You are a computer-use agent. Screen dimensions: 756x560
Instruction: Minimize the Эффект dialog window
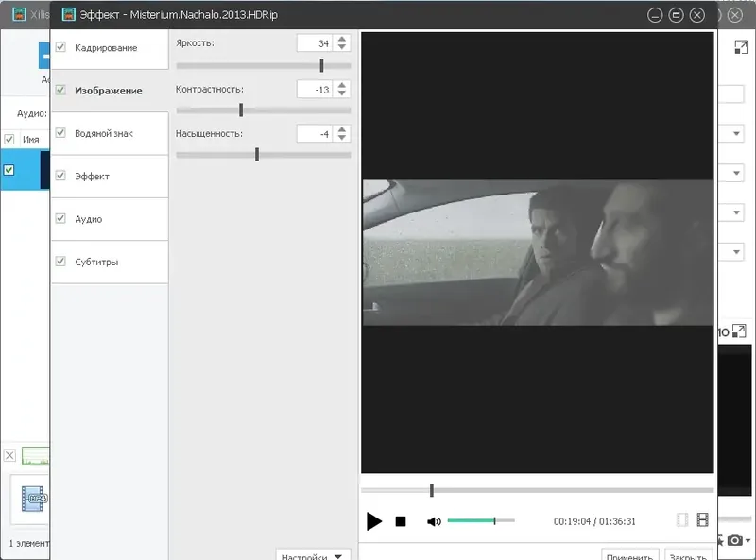coord(655,15)
